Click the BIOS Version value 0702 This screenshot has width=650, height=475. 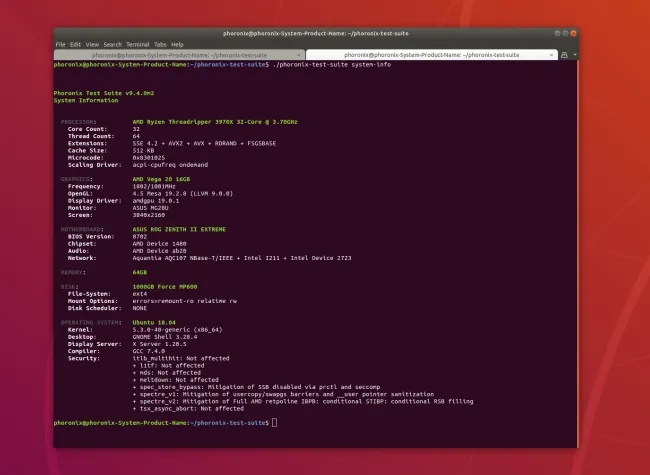140,236
